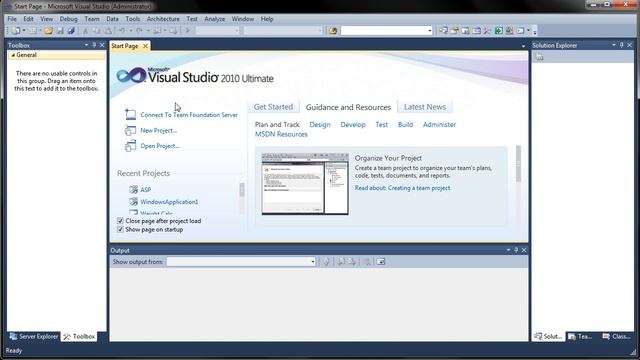Image resolution: width=640 pixels, height=360 pixels.
Task: Collapse the General group in Toolbox
Action: 13,55
